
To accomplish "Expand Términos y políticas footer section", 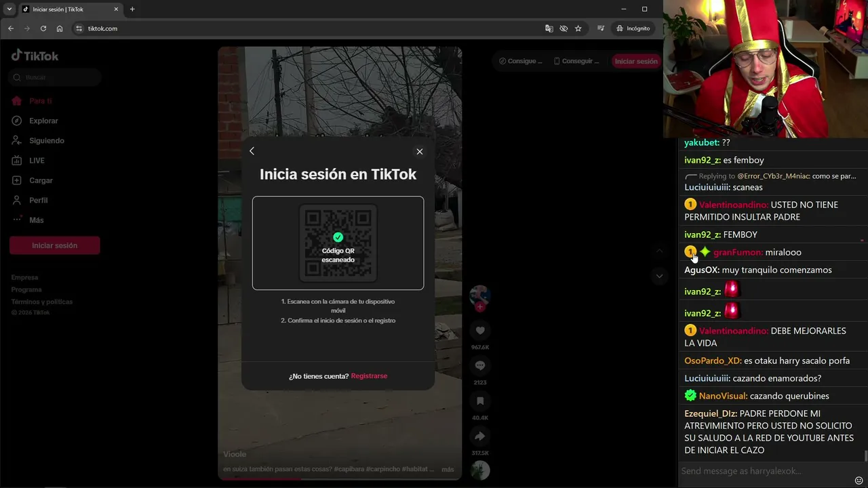I will [x=42, y=302].
